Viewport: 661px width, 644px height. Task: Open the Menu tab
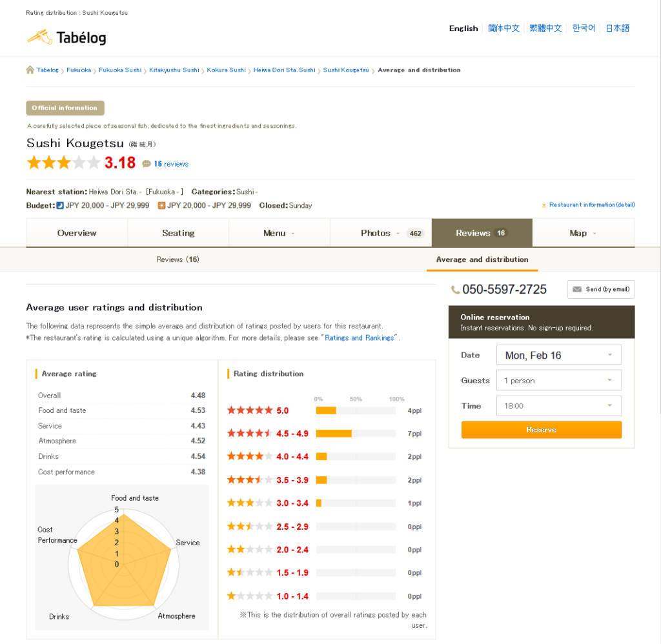coord(279,233)
